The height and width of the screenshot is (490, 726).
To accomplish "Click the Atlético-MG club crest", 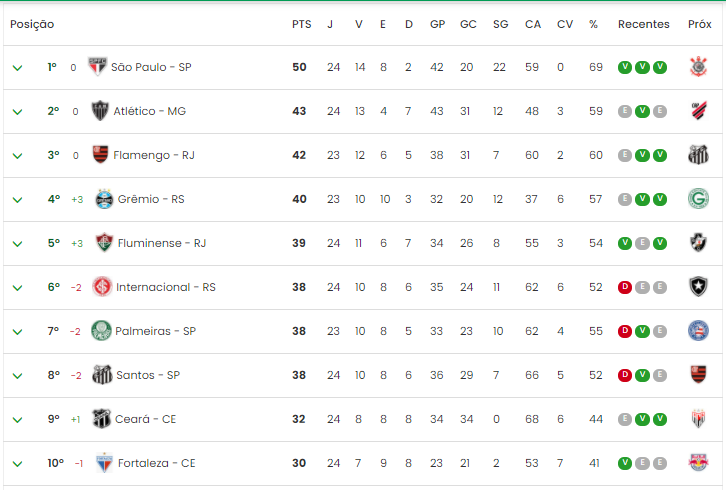I will tap(100, 111).
